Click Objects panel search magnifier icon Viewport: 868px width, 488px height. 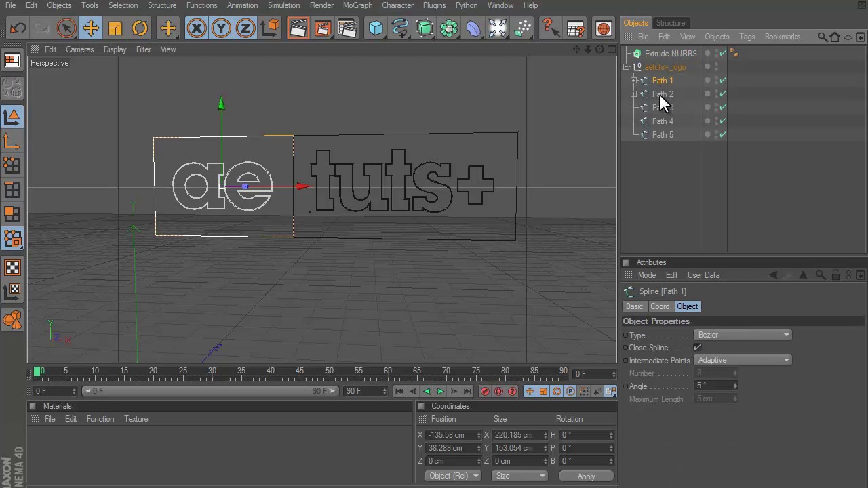(823, 37)
